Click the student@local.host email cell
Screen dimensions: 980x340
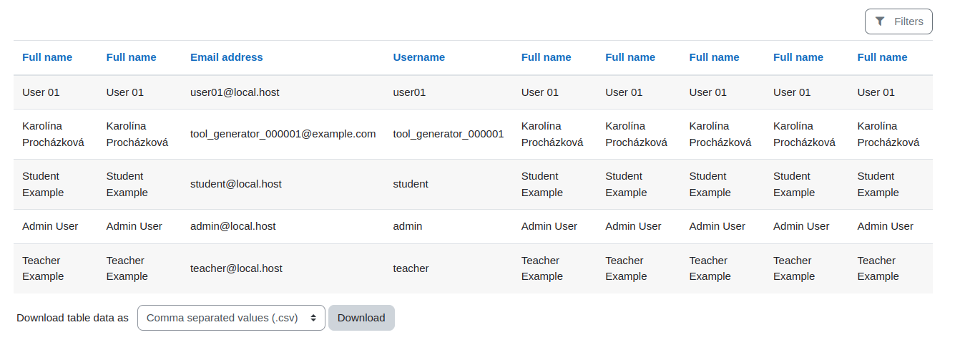pos(236,184)
